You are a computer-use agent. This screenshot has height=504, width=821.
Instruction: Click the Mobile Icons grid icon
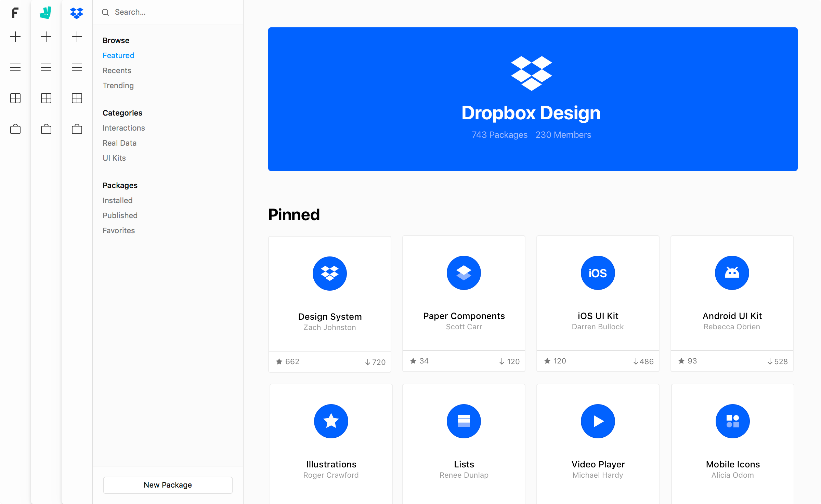tap(732, 421)
